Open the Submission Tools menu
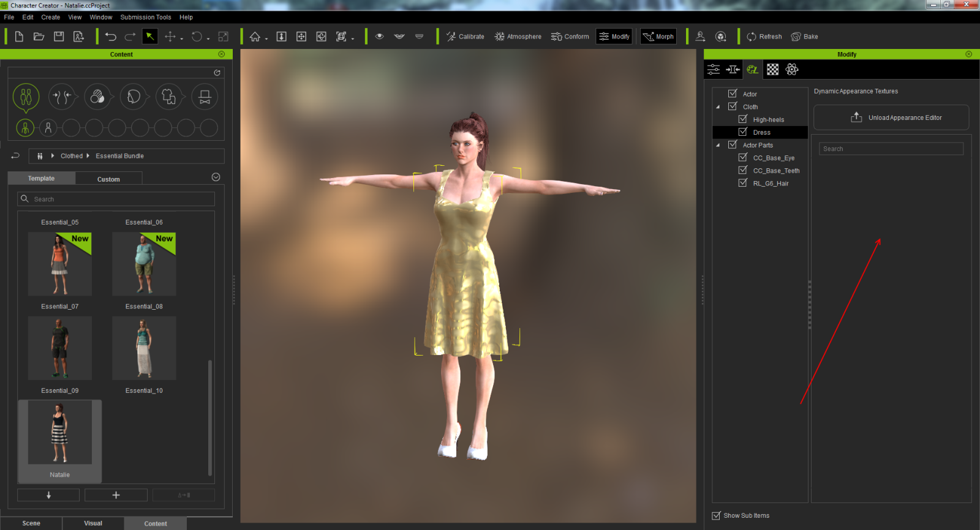This screenshot has height=530, width=980. (146, 17)
